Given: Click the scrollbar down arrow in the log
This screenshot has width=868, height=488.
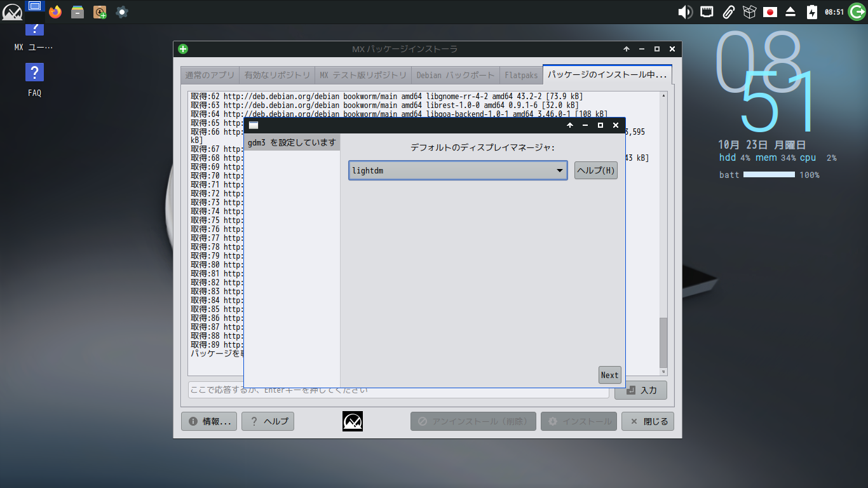Looking at the screenshot, I should [663, 372].
